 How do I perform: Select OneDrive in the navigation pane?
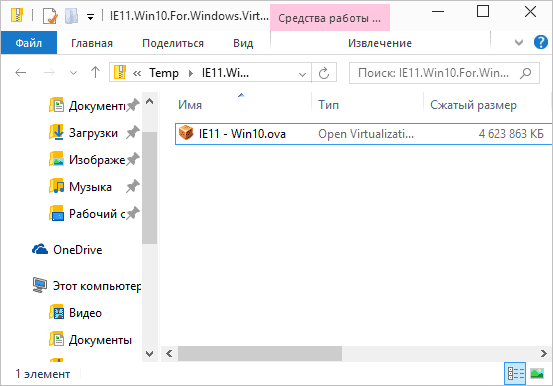[x=78, y=250]
